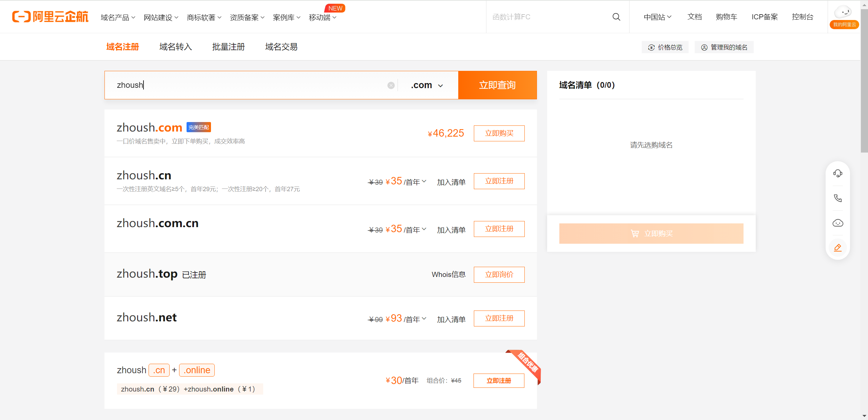Switch to the 批量注册 tab
Viewport: 868px width, 420px height.
[228, 47]
